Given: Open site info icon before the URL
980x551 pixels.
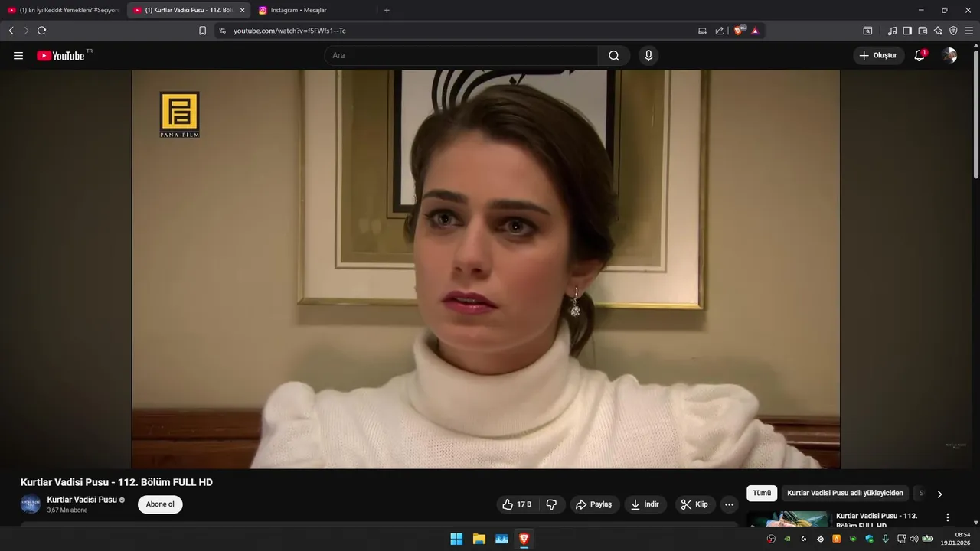Looking at the screenshot, I should 222,31.
